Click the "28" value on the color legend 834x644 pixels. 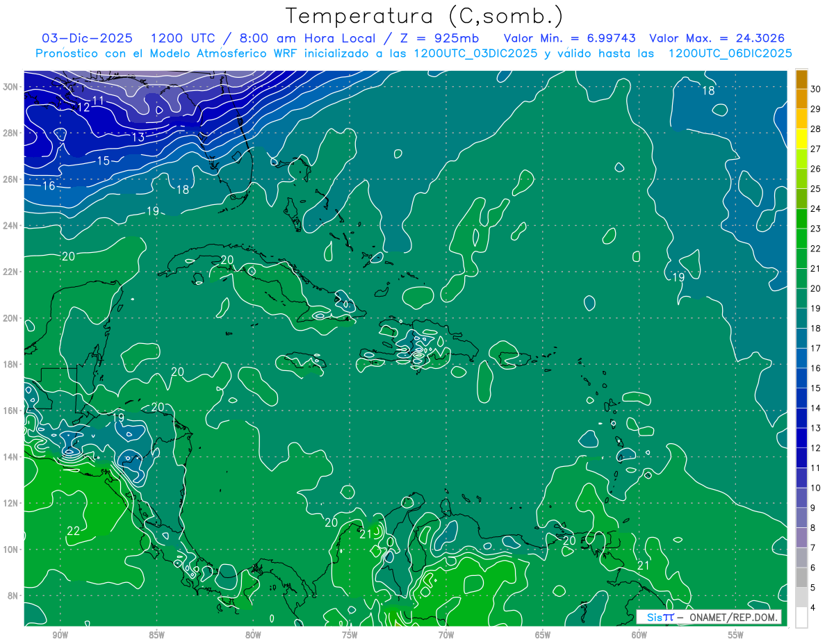816,129
